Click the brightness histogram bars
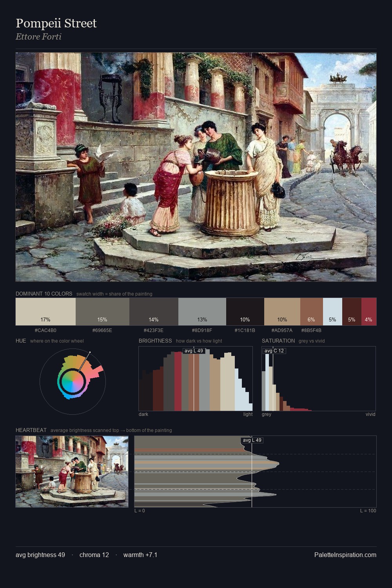The width and height of the screenshot is (392, 588). [x=196, y=379]
